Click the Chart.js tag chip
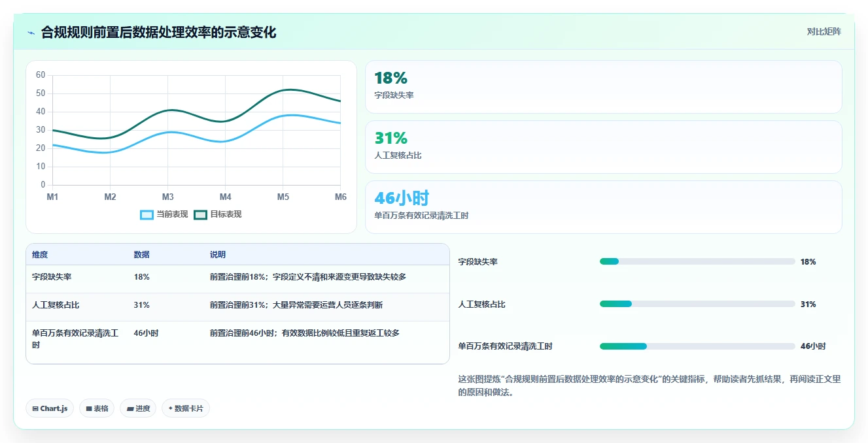The image size is (868, 443). pyautogui.click(x=50, y=408)
